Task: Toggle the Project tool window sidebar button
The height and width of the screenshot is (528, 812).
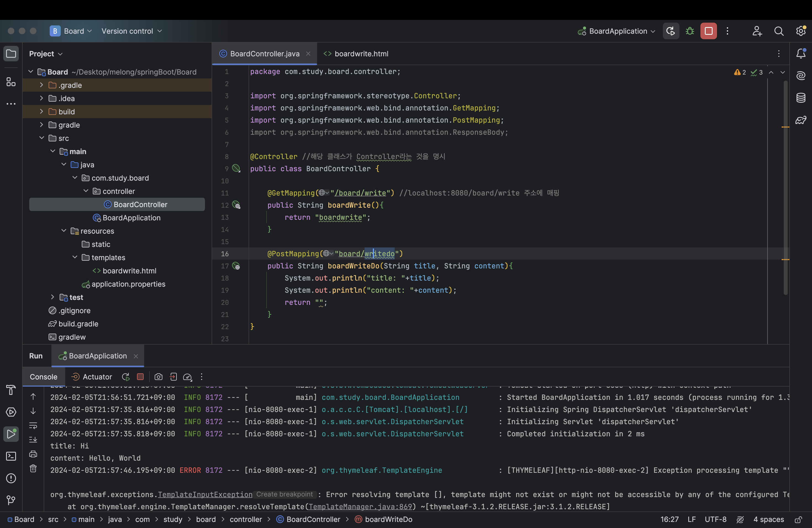Action: 11,54
